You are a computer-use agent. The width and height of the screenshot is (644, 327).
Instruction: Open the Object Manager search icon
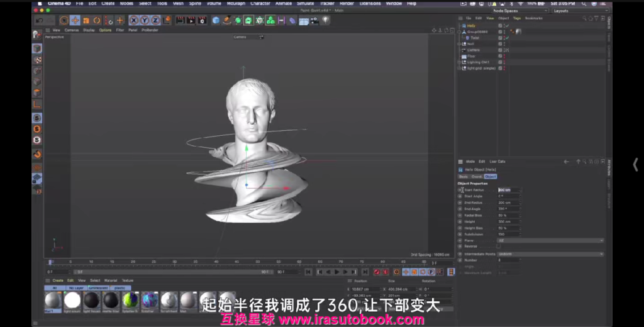click(584, 18)
